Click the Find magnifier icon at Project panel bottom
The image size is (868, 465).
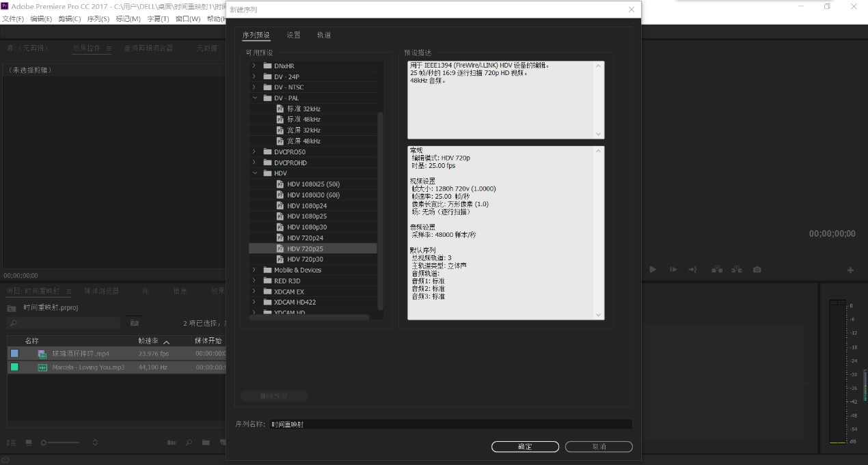click(189, 442)
